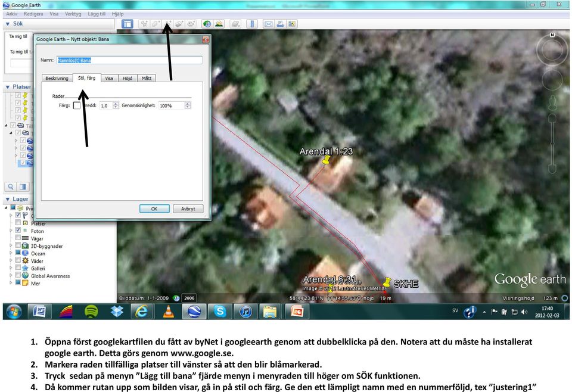The image size is (572, 392).
Task: Open VLC media player from taskbar
Action: 168,312
